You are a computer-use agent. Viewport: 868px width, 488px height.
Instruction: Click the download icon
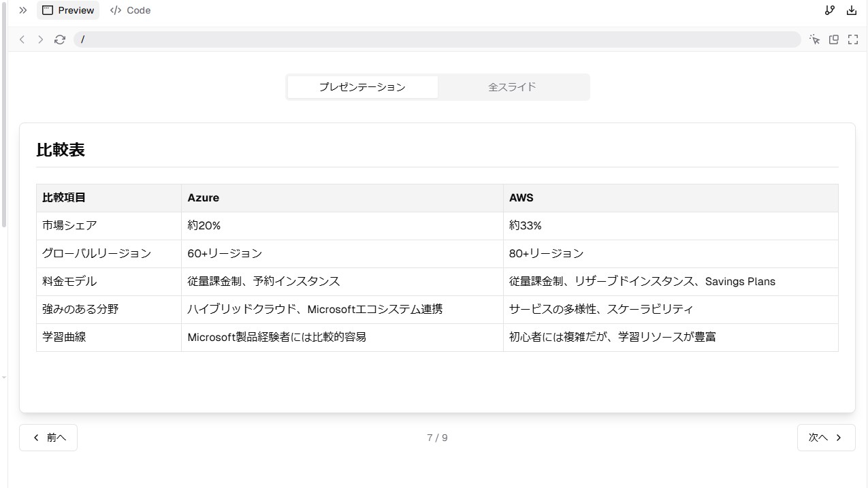(x=852, y=10)
